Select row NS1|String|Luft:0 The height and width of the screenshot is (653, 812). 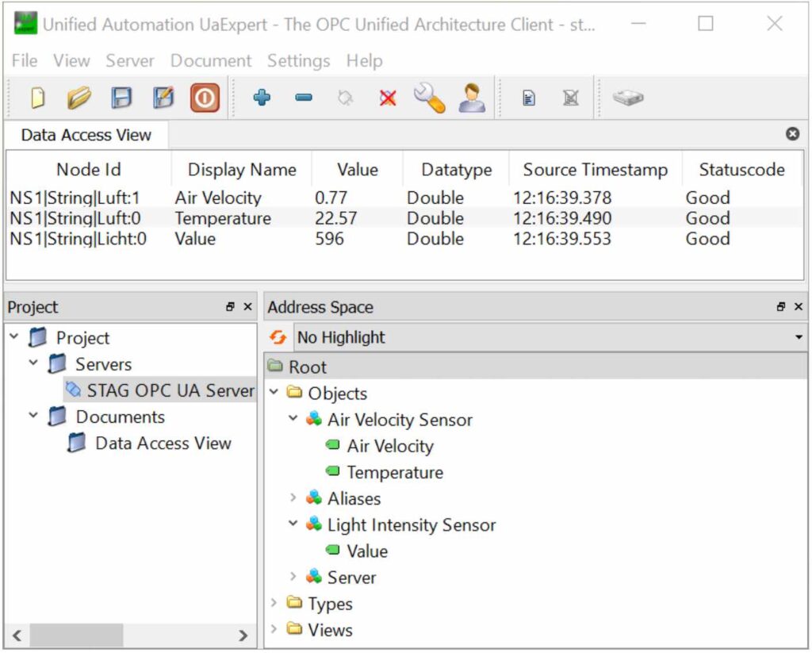(x=404, y=218)
